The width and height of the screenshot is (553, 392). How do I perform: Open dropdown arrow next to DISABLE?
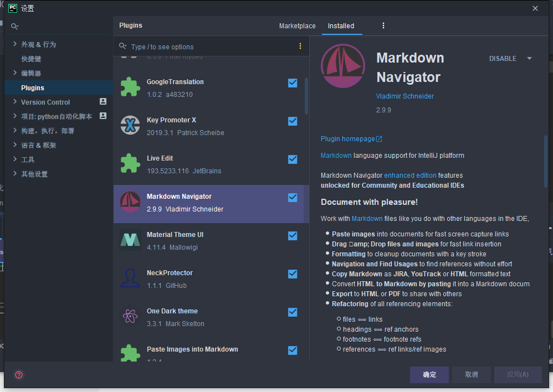529,59
